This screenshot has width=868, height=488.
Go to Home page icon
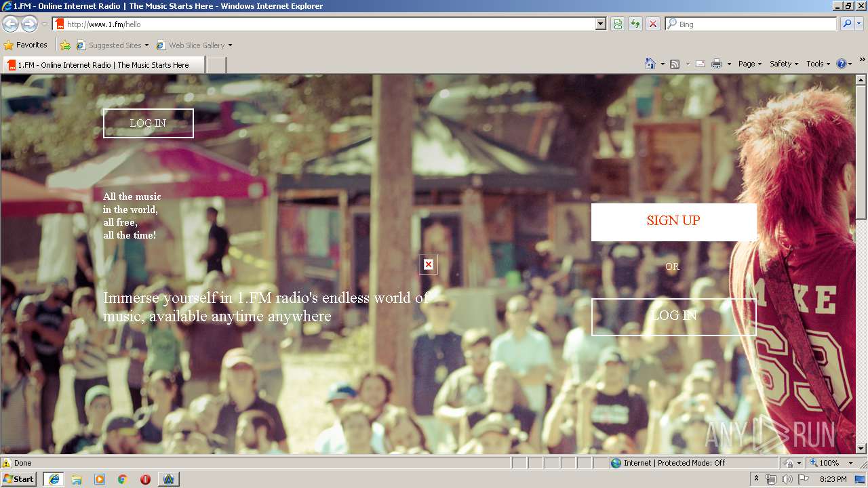coord(650,64)
